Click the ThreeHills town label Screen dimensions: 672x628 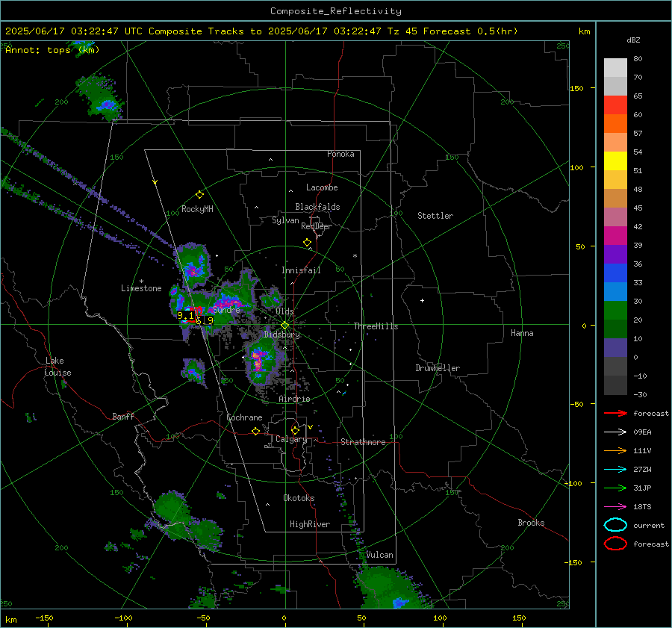pyautogui.click(x=376, y=326)
